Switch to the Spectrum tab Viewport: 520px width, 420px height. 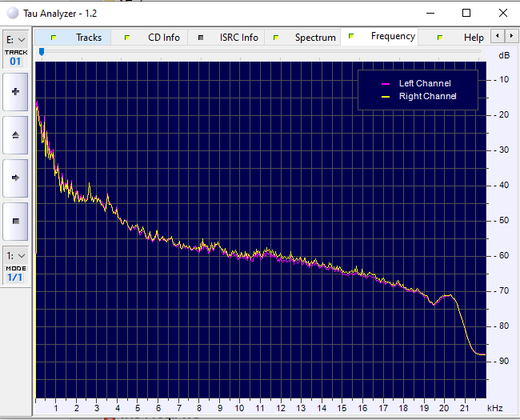302,38
